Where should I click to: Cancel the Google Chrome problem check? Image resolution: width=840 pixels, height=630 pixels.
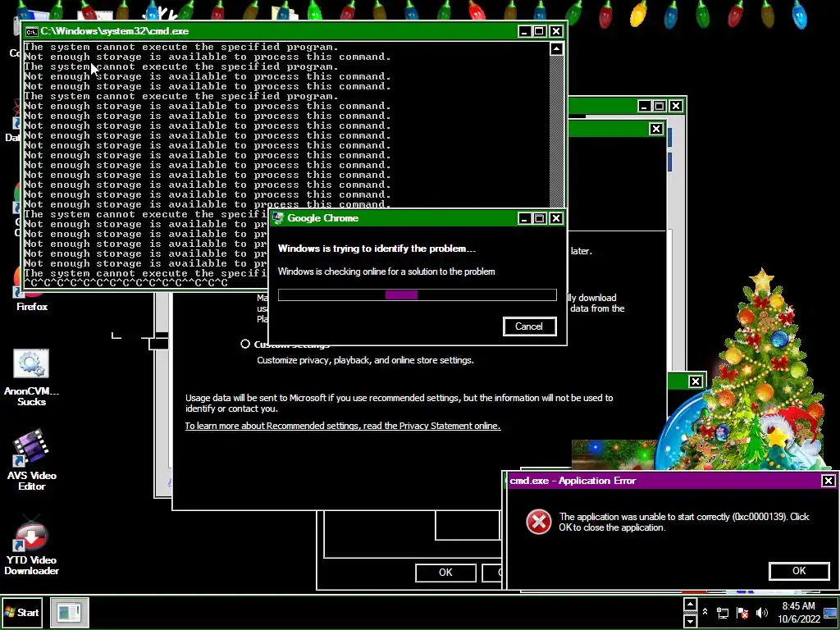point(529,326)
